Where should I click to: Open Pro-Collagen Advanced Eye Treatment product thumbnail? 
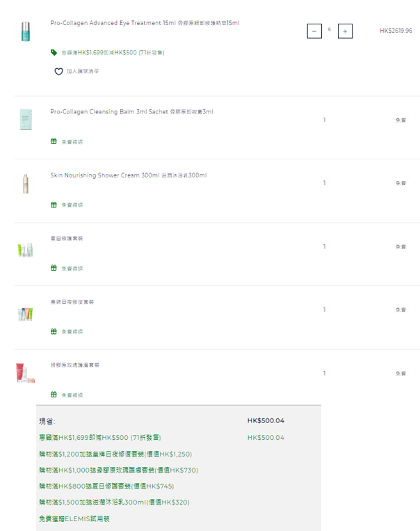[x=26, y=31]
